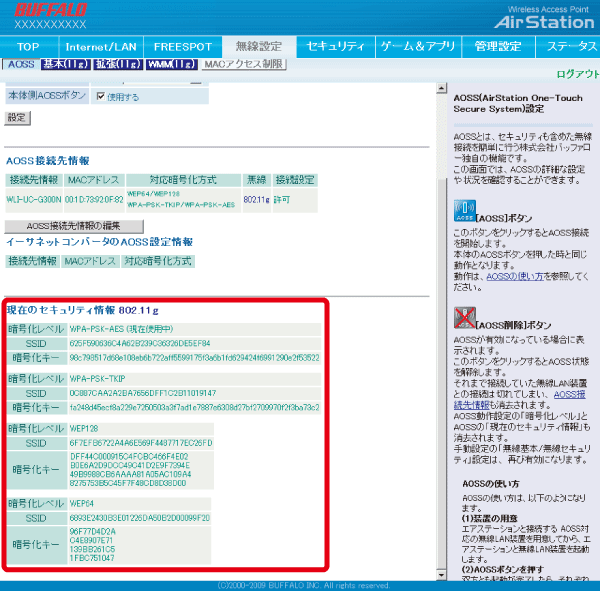The height and width of the screenshot is (591, 600).
Task: Click the WEP128 encryption level value
Action: [x=84, y=429]
